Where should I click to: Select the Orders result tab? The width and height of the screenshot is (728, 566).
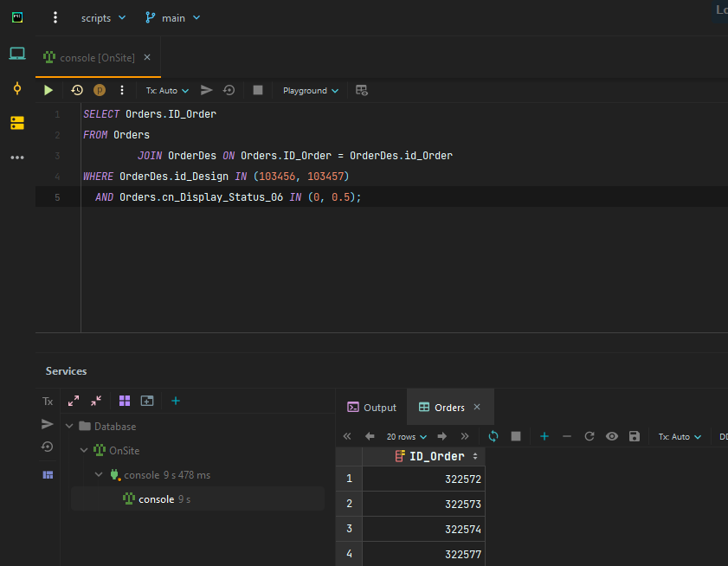[450, 407]
